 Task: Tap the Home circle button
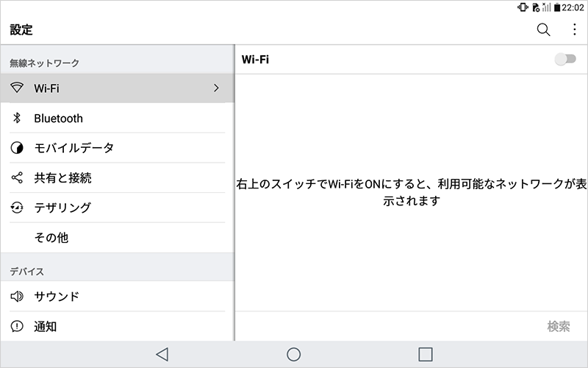[293, 354]
